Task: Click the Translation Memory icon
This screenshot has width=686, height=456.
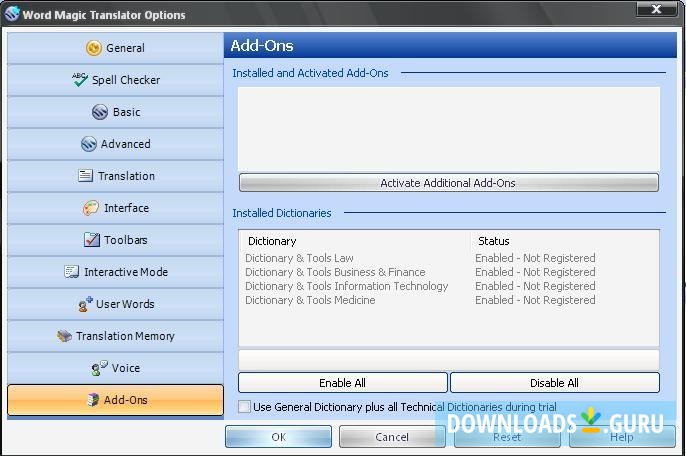Action: click(64, 336)
